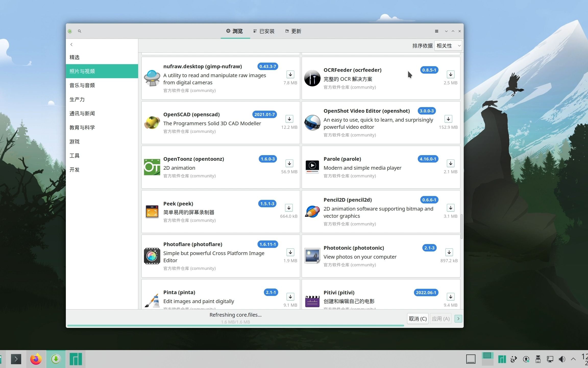Switch to the 已安装 tab

click(264, 31)
